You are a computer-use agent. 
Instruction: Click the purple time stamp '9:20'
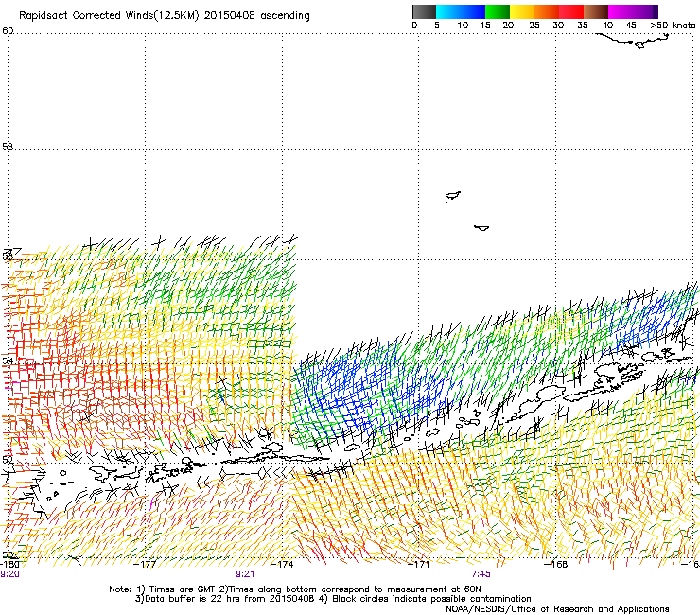click(x=9, y=574)
